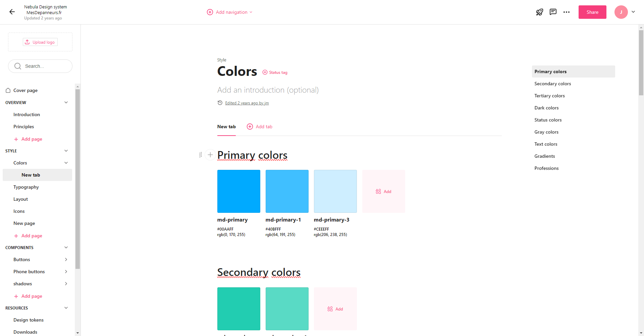The width and height of the screenshot is (644, 336).
Task: Collapse the OVERVIEW section
Action: tap(66, 102)
